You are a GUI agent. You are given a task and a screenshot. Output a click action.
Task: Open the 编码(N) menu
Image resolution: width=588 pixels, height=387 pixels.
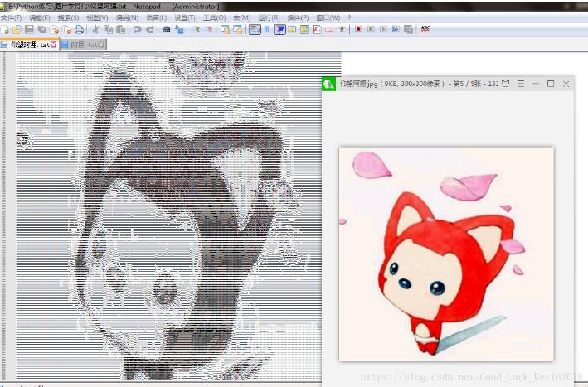(128, 18)
